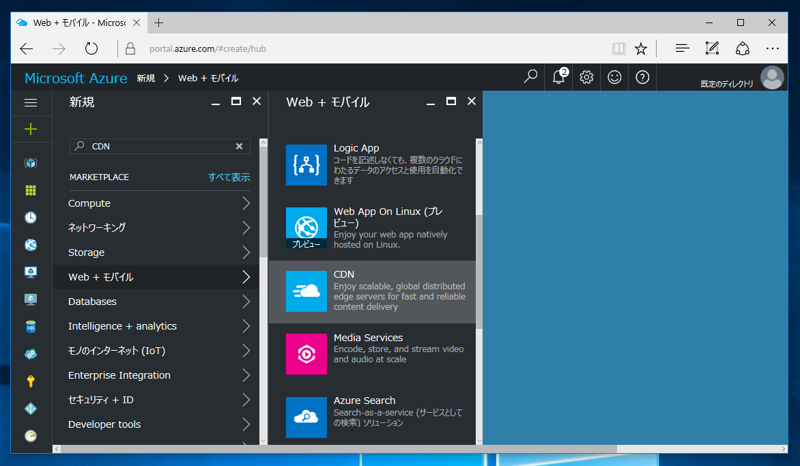Viewport: 800px width, 466px height.
Task: Open browser more actions ellipsis
Action: pyautogui.click(x=772, y=48)
